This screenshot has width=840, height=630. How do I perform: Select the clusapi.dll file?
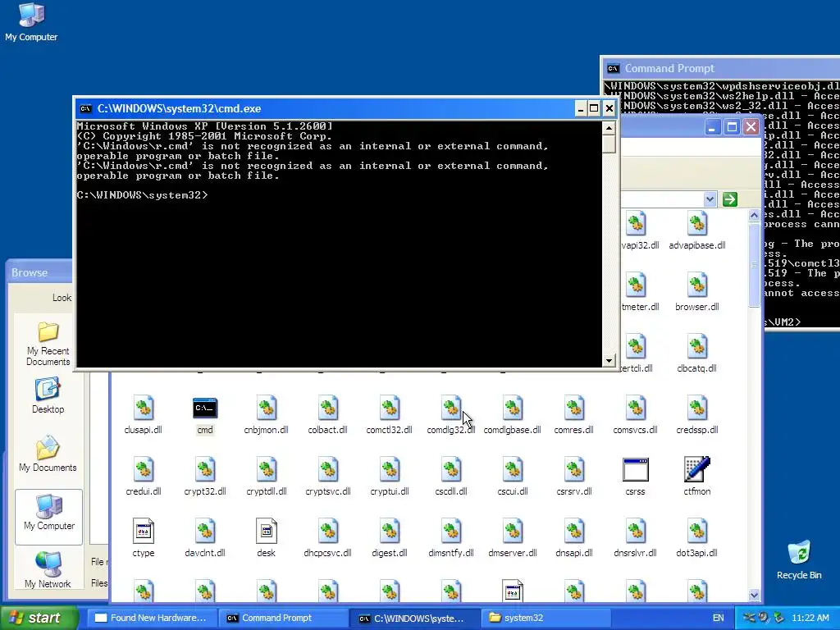(143, 416)
